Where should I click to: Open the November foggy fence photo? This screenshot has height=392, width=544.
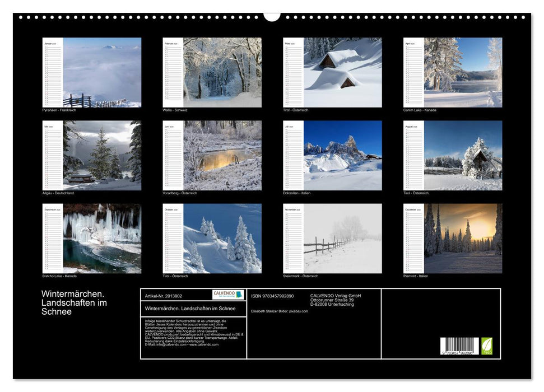pyautogui.click(x=343, y=238)
